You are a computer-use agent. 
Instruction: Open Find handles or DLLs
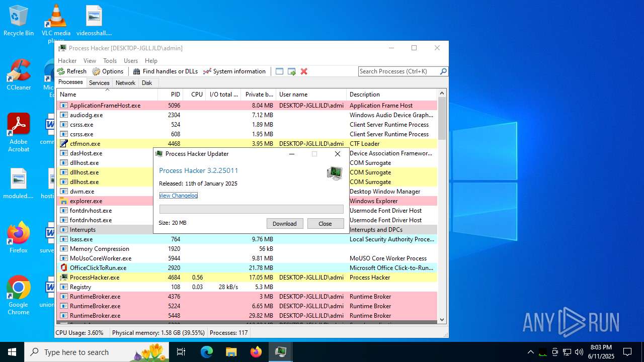point(166,71)
